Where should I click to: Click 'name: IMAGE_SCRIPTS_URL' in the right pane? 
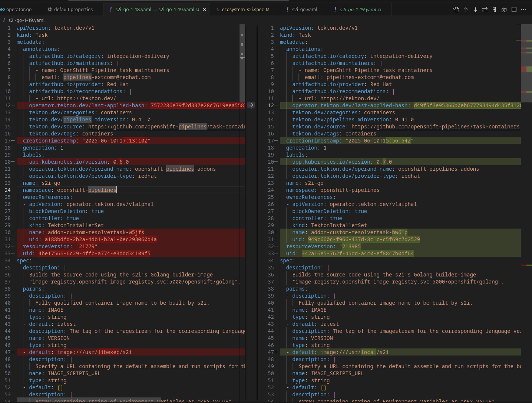328,373
